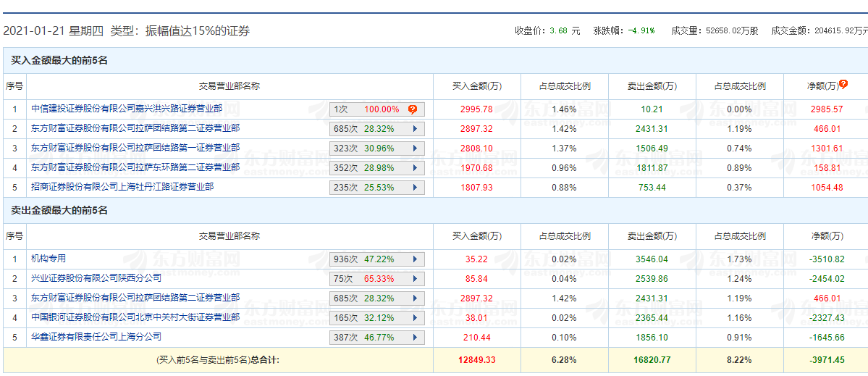Image resolution: width=868 pixels, height=376 pixels.
Task: Click the 1次 100.00% statistics button
Action: coord(368,109)
